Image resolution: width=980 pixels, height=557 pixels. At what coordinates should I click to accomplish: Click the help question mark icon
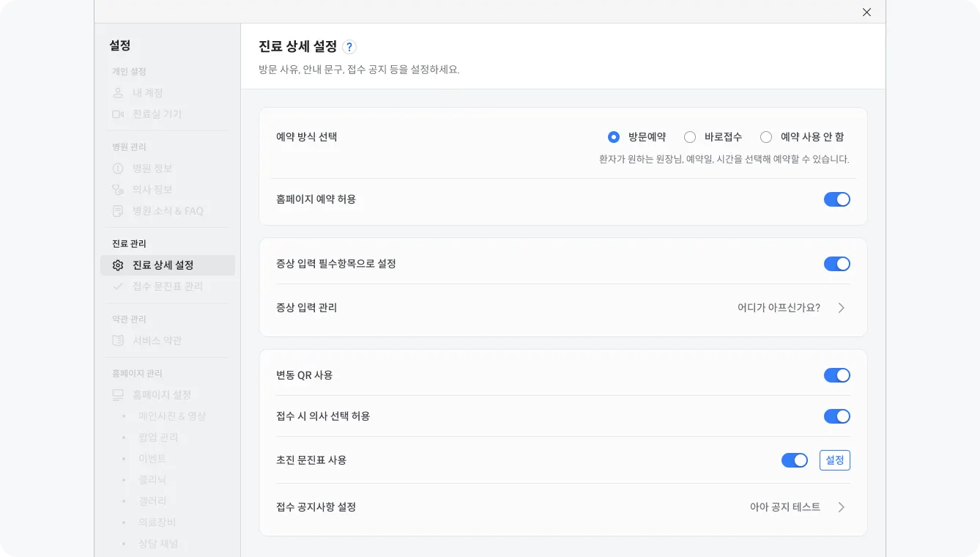(x=349, y=47)
